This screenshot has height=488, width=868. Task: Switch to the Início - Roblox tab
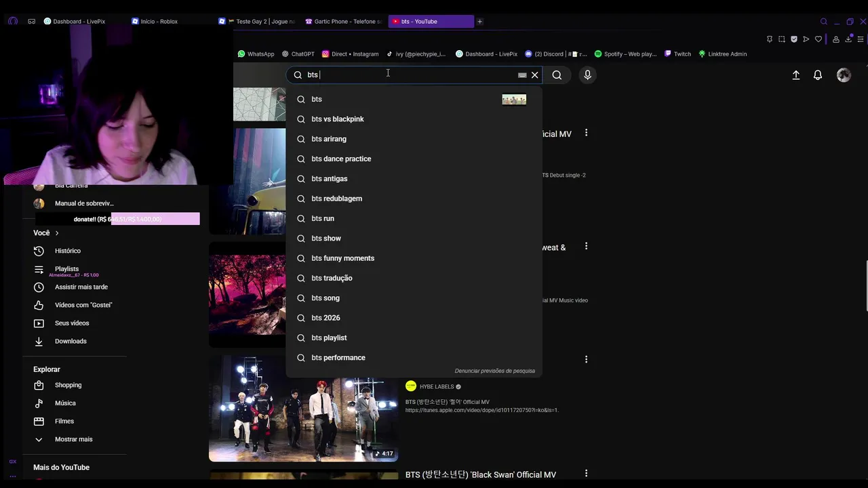[159, 21]
